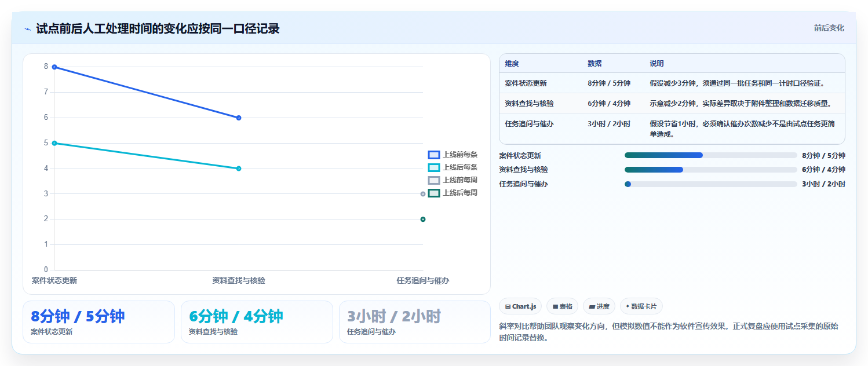Click the 案件状态更新 progress bar

point(711,155)
